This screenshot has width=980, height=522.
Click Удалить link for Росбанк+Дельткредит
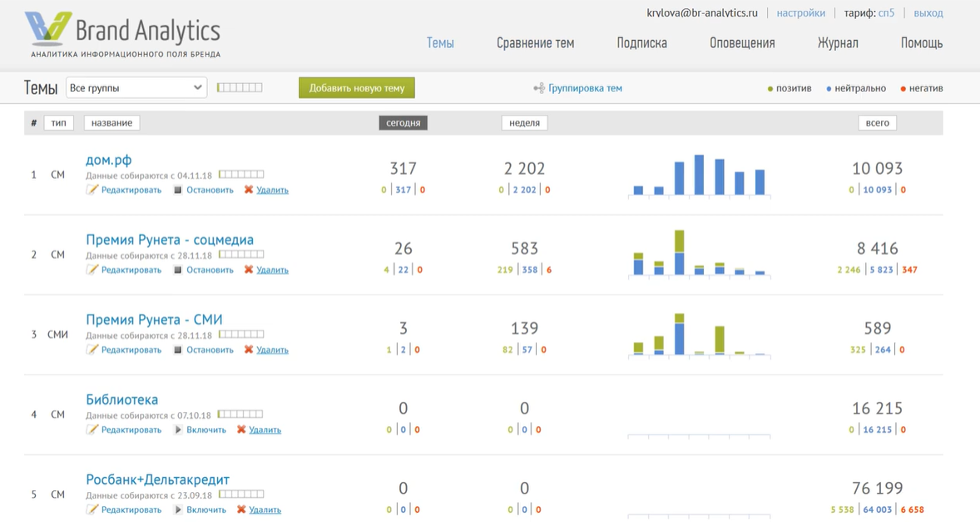tap(265, 510)
